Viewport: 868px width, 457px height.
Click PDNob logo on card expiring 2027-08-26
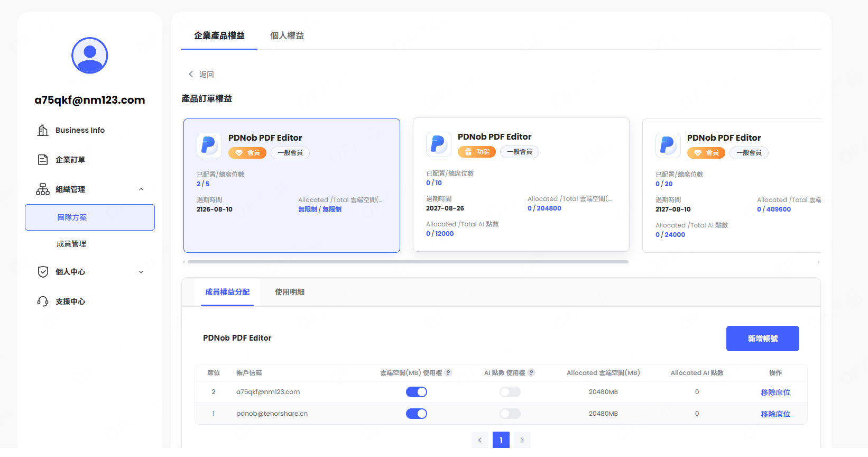[439, 144]
